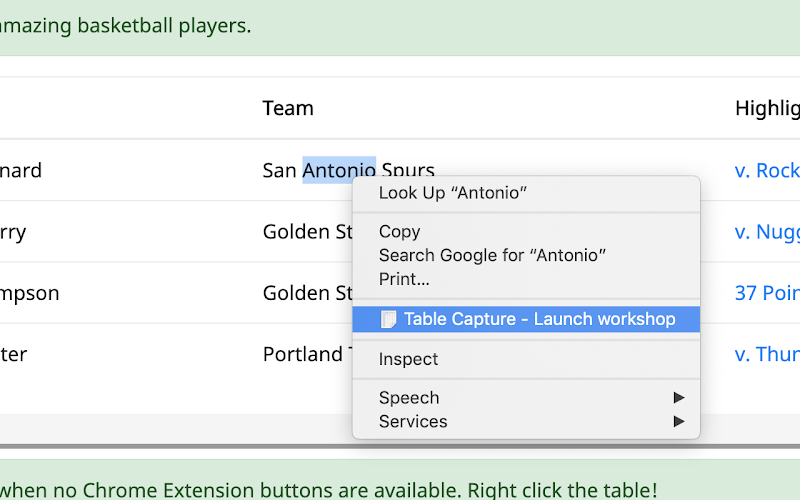Open the Services submenu arrow
Image resolution: width=800 pixels, height=500 pixels.
click(x=679, y=421)
